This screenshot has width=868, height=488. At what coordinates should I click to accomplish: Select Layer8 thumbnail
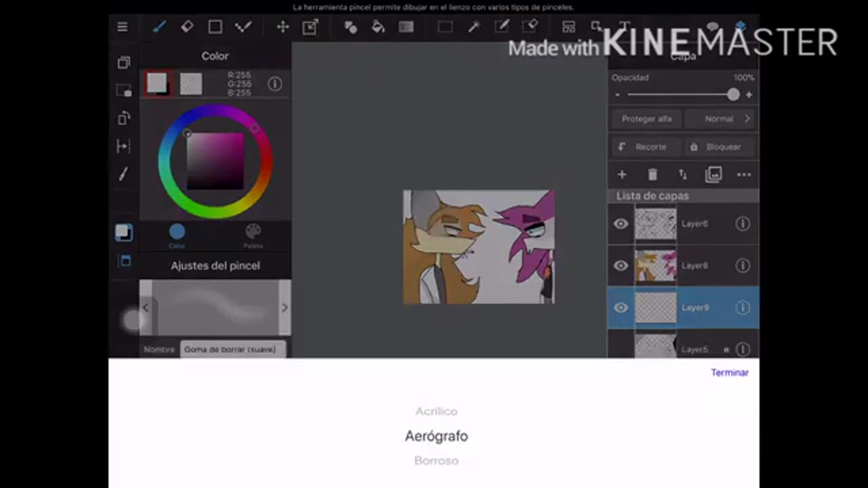click(x=656, y=266)
